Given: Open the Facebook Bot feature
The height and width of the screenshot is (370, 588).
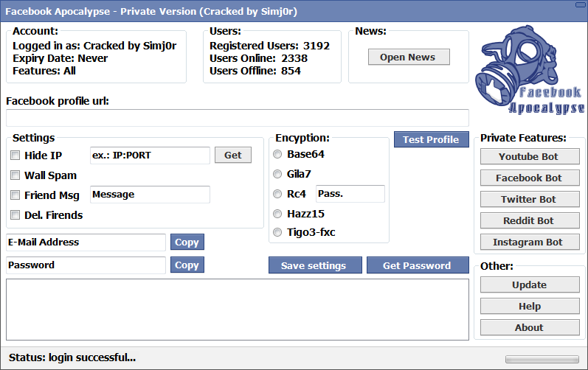Looking at the screenshot, I should [530, 178].
